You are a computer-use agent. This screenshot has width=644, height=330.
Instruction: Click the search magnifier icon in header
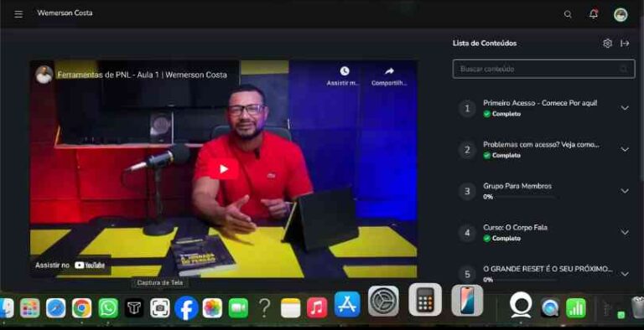click(x=568, y=14)
